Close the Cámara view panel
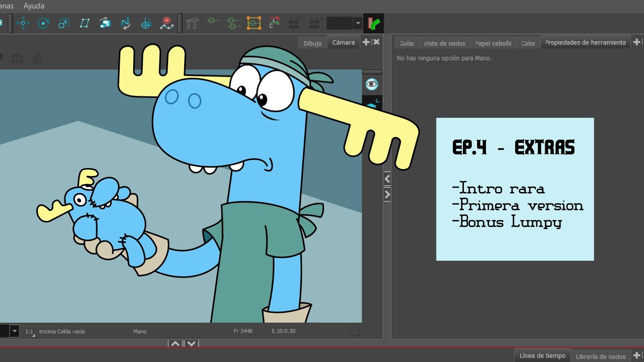644x362 pixels. pyautogui.click(x=376, y=42)
